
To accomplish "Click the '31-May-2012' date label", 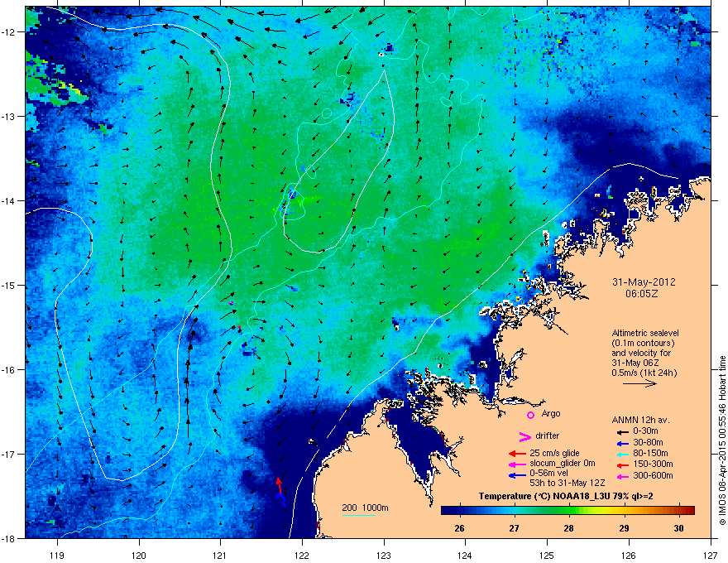I will pos(644,282).
